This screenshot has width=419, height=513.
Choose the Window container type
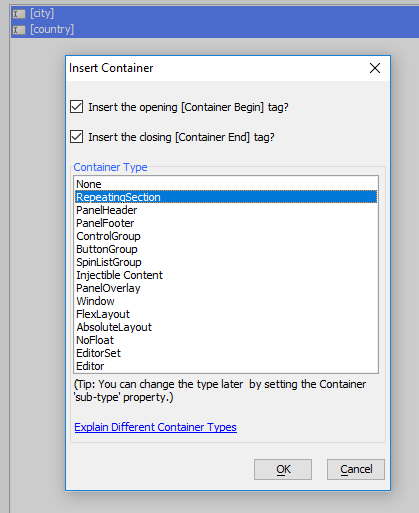tap(226, 301)
